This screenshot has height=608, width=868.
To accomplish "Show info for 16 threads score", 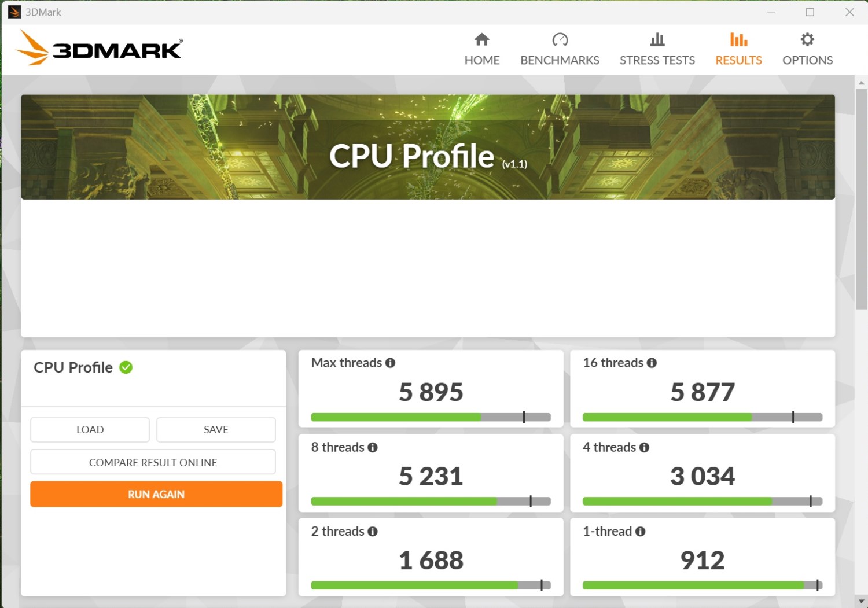I will [x=652, y=363].
